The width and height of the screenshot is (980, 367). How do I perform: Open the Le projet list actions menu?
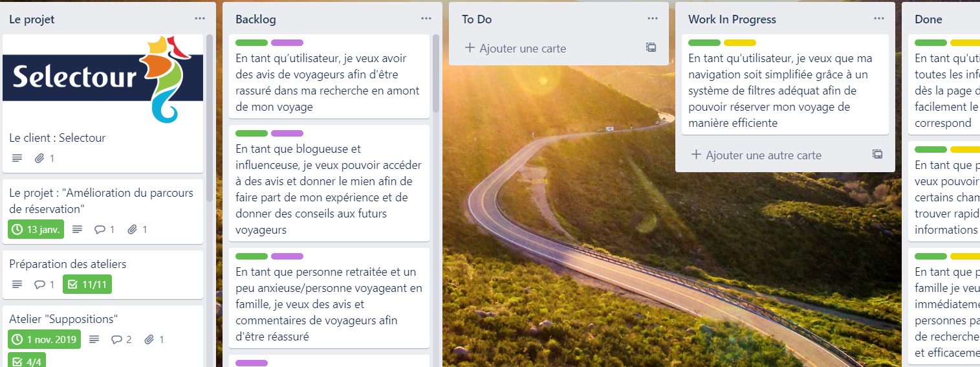point(200,19)
